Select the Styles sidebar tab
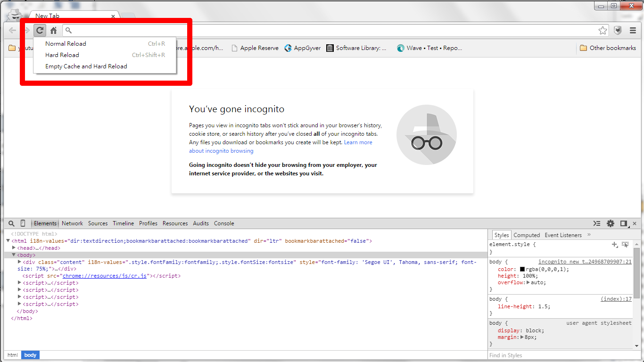Screen dimensions: 644x362 [502, 235]
